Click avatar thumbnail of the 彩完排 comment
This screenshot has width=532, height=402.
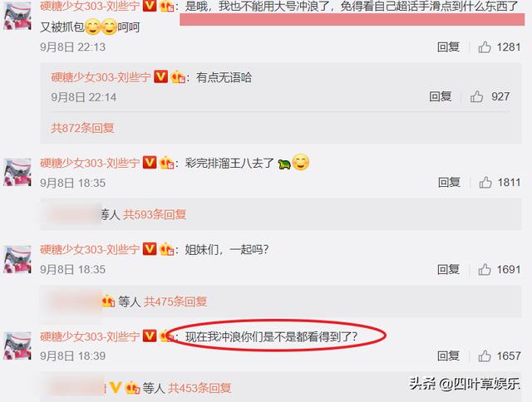[17, 173]
